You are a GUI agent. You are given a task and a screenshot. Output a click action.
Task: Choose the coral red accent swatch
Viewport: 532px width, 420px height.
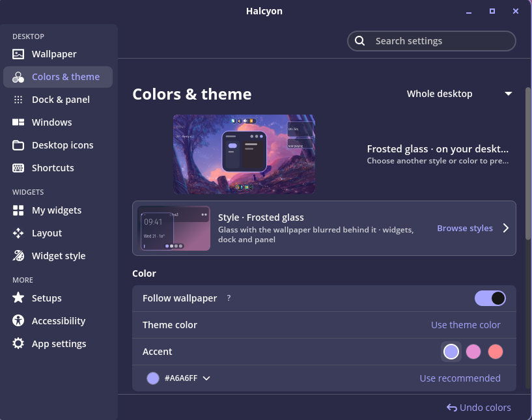click(496, 352)
